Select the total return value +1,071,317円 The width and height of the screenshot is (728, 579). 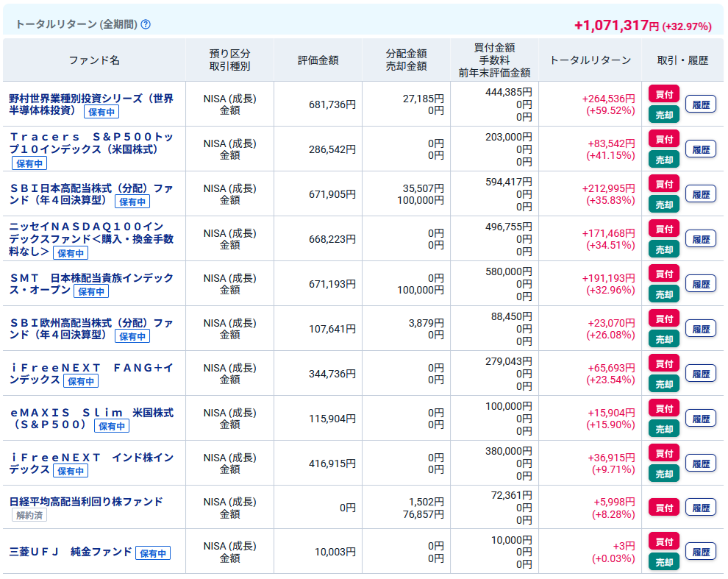(616, 25)
